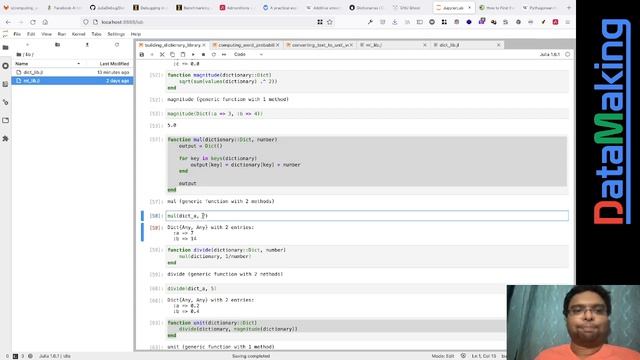Select the function divide definition cell
The width and height of the screenshot is (640, 360).
(367, 256)
